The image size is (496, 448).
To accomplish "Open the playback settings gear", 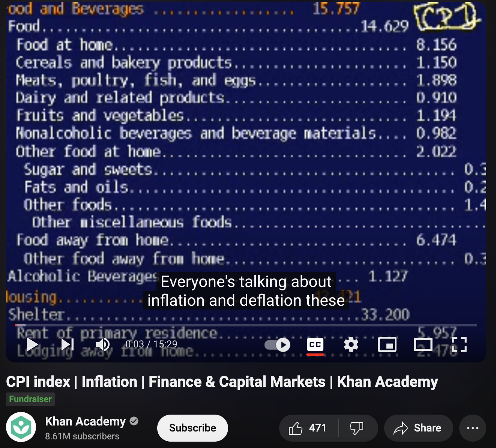I will (x=351, y=344).
